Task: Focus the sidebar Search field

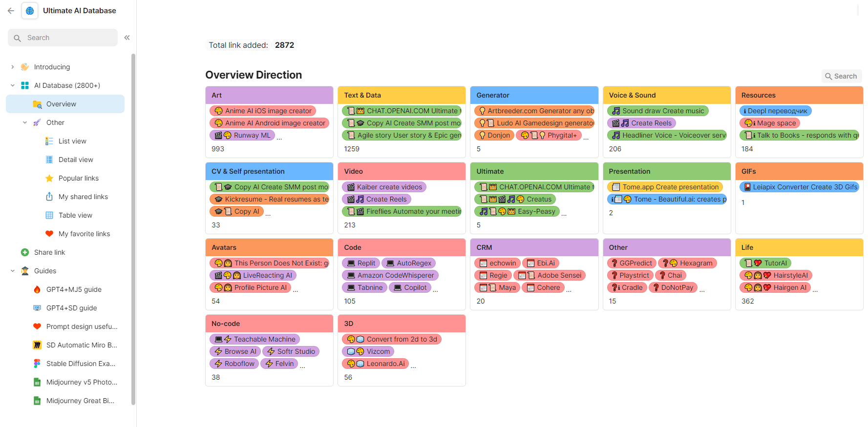Action: (x=63, y=38)
